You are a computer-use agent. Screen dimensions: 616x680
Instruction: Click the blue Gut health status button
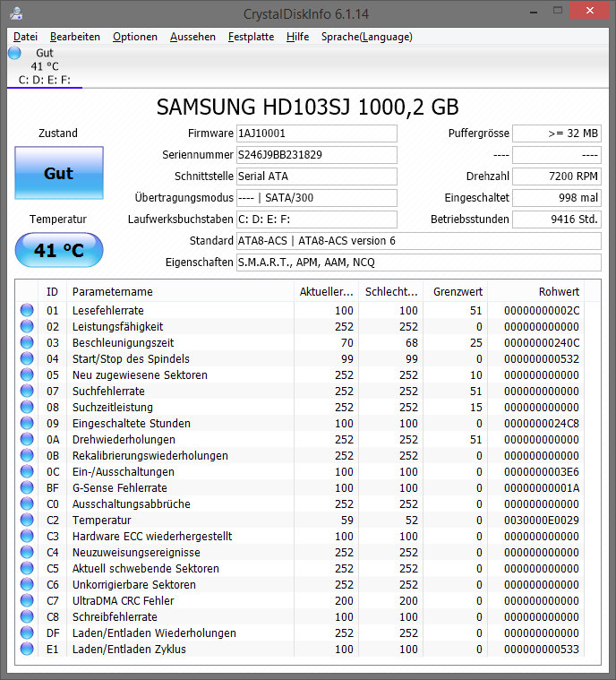pos(59,173)
